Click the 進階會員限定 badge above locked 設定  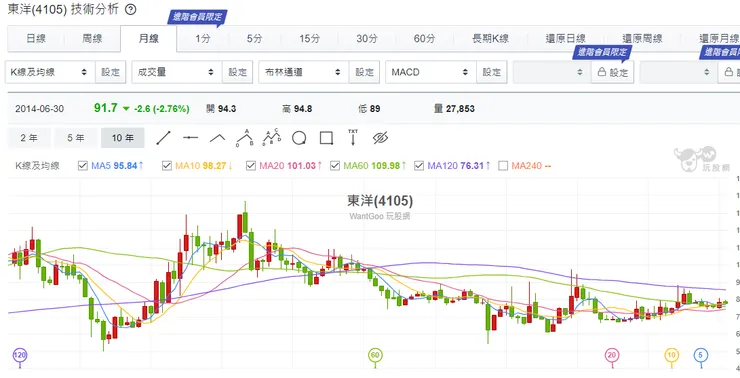point(603,52)
